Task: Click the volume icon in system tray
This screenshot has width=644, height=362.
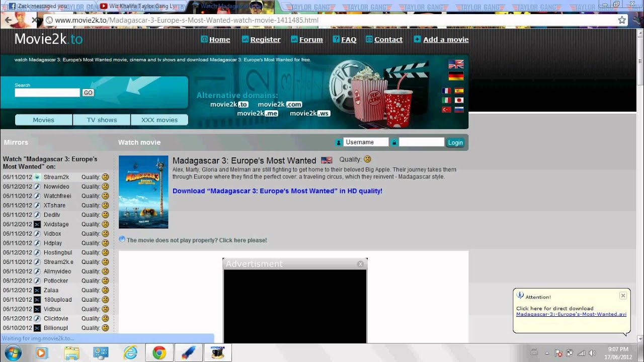Action: [x=592, y=353]
